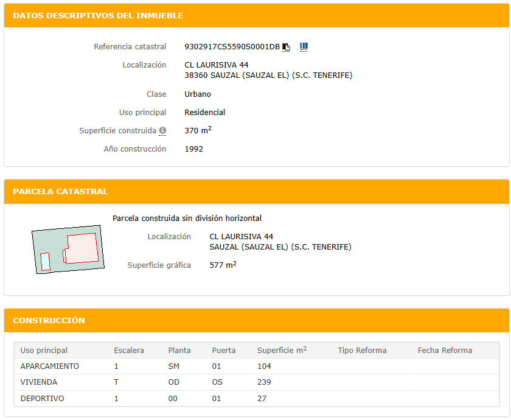Click the Superficie gráfica label
This screenshot has width=511, height=420.
[159, 265]
